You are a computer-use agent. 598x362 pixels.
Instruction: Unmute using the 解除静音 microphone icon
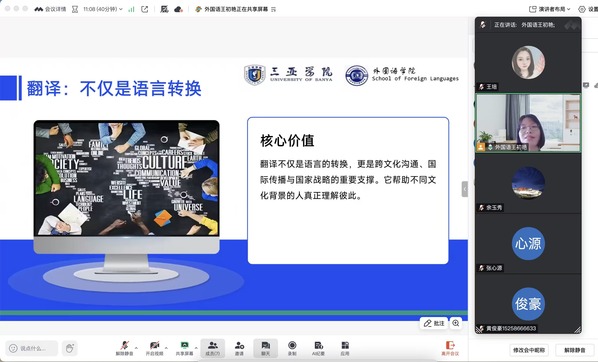click(x=124, y=348)
